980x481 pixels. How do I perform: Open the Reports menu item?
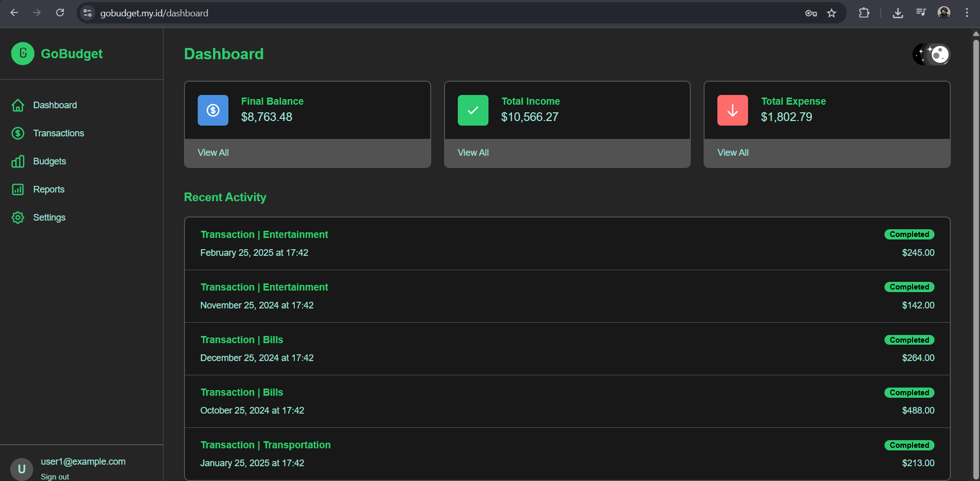(x=49, y=189)
